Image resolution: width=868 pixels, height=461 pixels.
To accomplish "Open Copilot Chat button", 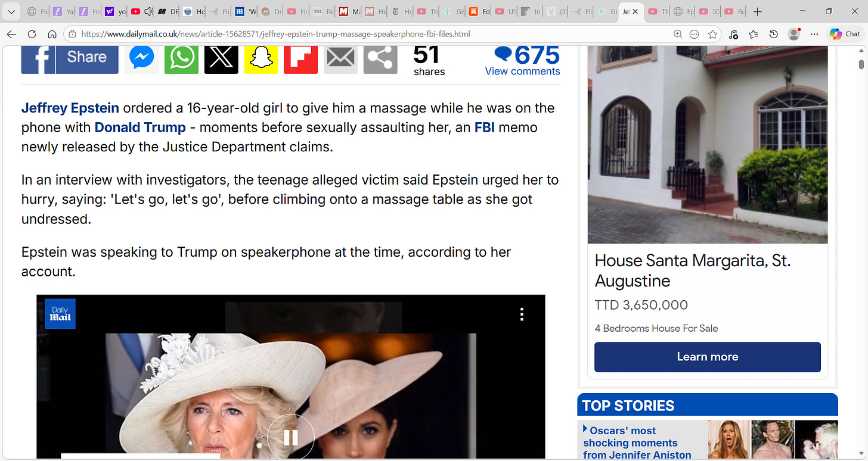I will tap(845, 34).
